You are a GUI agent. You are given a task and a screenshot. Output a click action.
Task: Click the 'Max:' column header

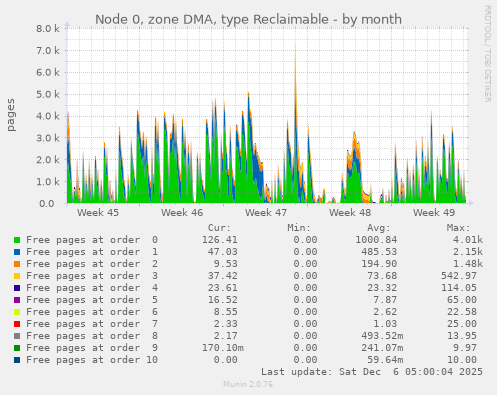click(458, 228)
